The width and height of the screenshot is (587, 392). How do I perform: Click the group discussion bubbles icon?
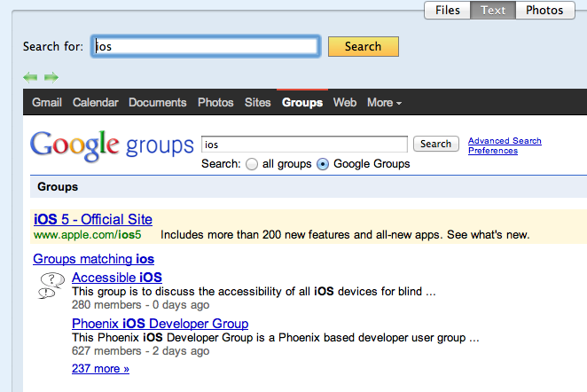pyautogui.click(x=53, y=286)
